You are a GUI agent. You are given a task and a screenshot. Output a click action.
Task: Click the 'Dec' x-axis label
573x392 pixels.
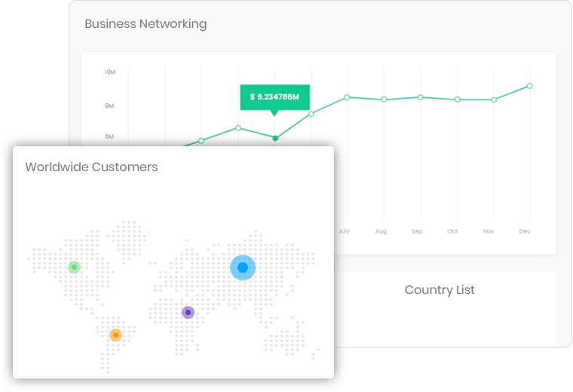tap(525, 231)
